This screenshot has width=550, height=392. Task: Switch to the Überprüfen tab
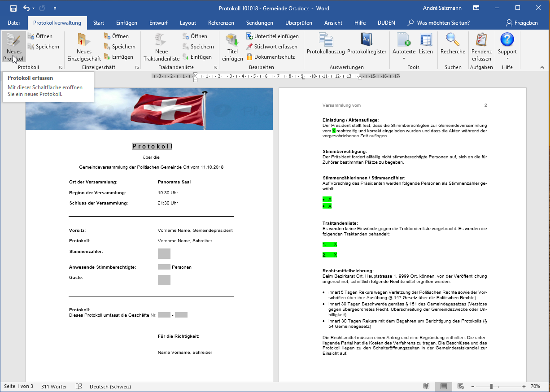click(298, 23)
